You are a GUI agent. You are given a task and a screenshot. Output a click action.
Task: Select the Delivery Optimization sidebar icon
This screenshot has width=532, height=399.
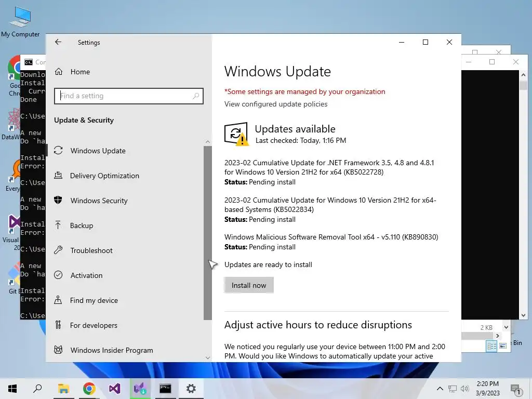58,176
